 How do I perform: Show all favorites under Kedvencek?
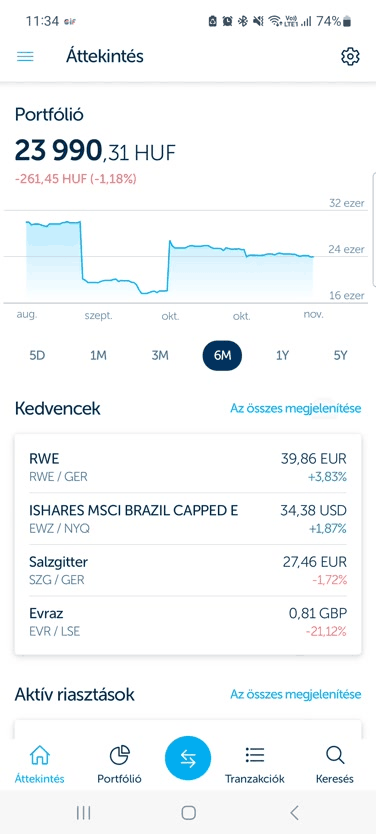[296, 408]
